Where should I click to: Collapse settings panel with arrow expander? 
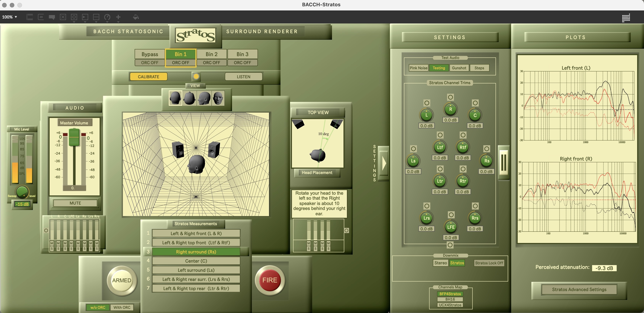click(x=384, y=164)
